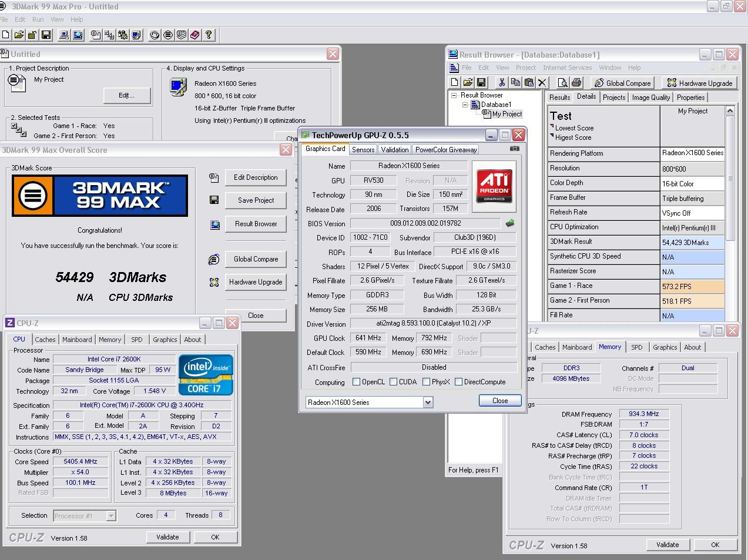The width and height of the screenshot is (748, 560).
Task: Click the striped circle 3DMark icon in main toolbar
Action: coord(168,35)
